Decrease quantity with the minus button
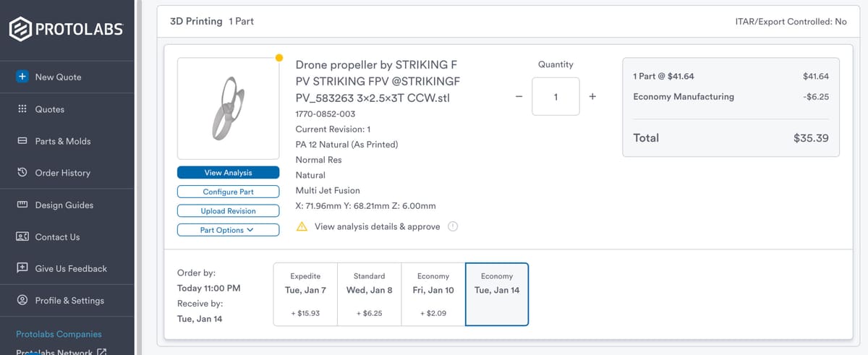Image resolution: width=868 pixels, height=355 pixels. click(x=519, y=96)
